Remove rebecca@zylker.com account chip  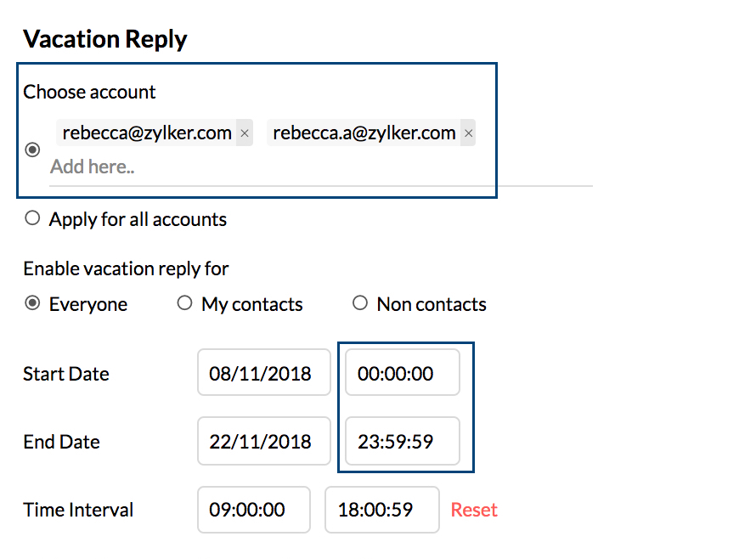click(245, 133)
